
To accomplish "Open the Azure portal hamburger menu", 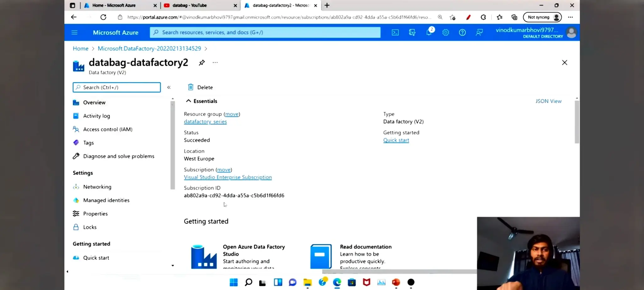I will pos(75,32).
